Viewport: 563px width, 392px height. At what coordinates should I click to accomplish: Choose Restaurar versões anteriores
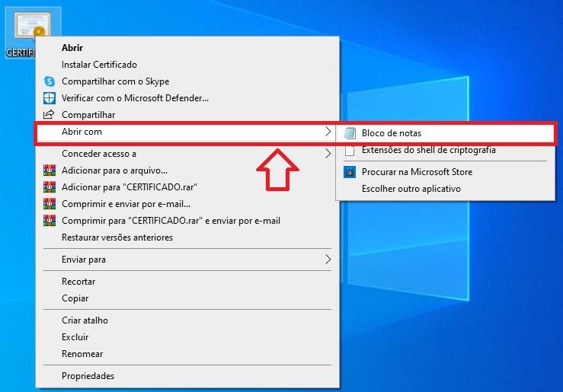coord(117,237)
